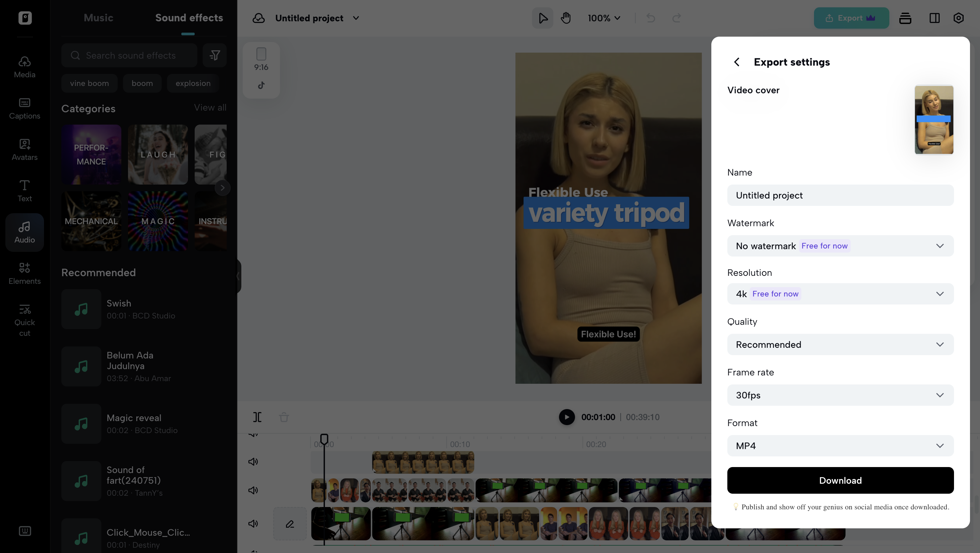Click the Download button
This screenshot has width=980, height=553.
tap(840, 480)
